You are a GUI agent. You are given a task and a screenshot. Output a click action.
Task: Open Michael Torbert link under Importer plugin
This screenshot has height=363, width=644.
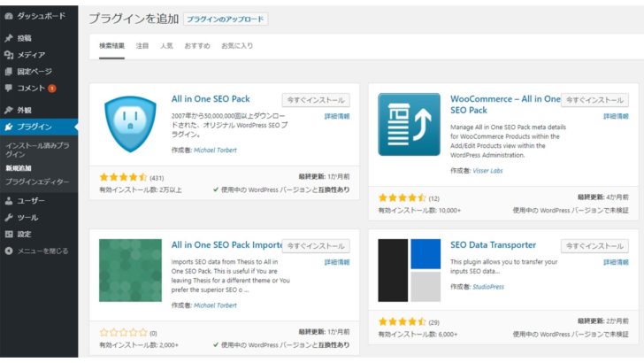point(215,305)
